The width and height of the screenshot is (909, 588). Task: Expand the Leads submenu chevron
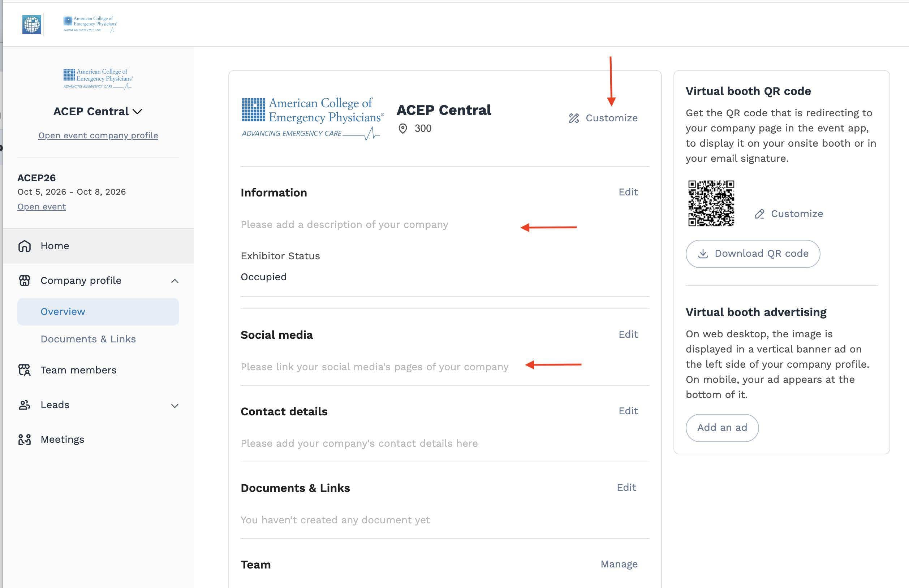175,406
